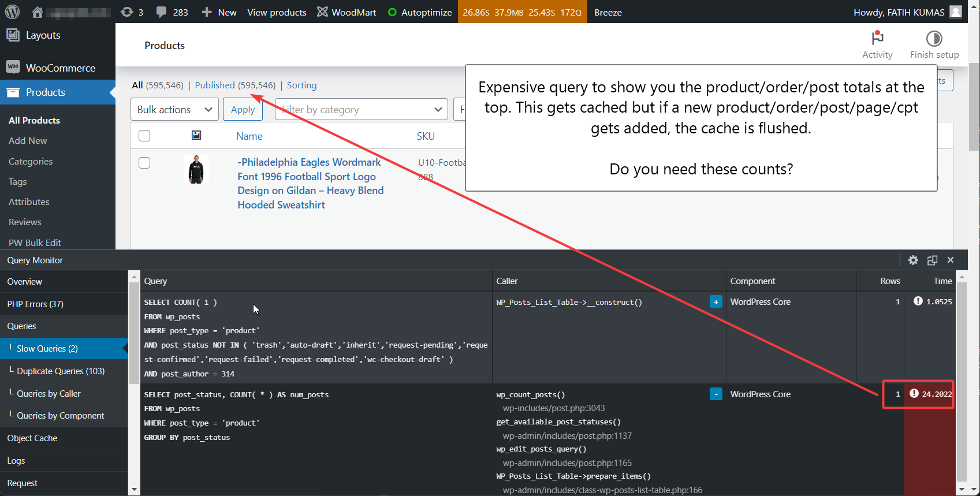This screenshot has height=496, width=980.
Task: Open Query Monitor settings gear
Action: click(x=913, y=260)
